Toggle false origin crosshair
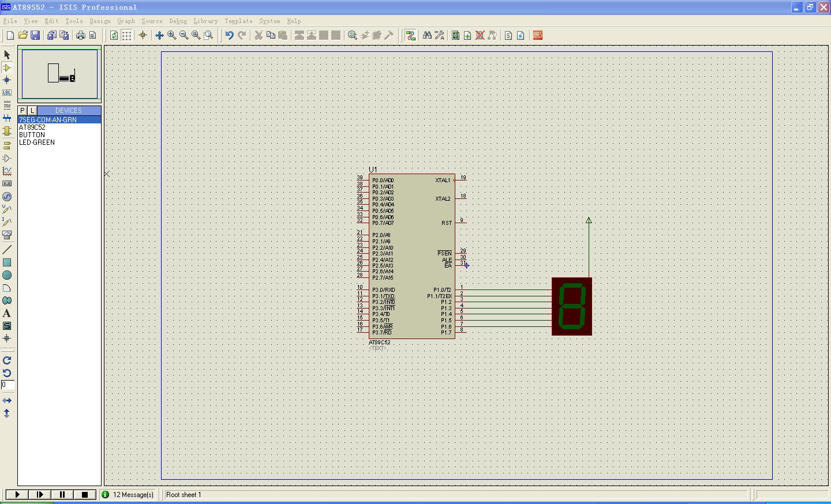Viewport: 831px width, 504px height. tap(143, 35)
